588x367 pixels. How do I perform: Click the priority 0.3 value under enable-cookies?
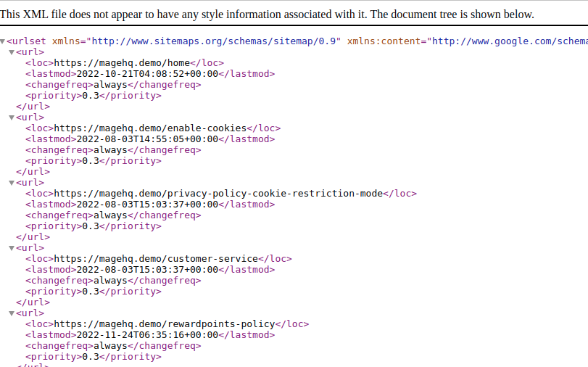(91, 160)
